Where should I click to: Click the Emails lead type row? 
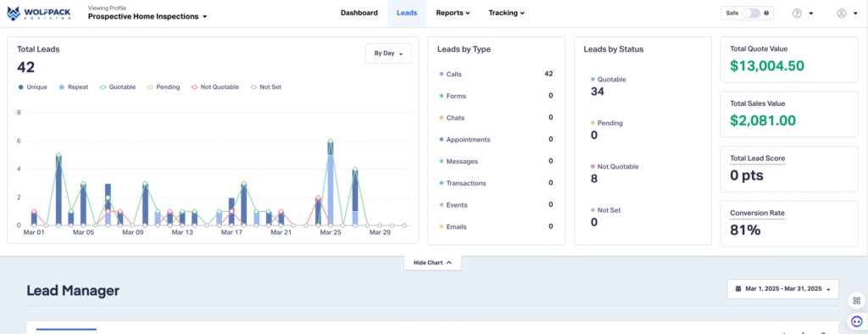pos(495,226)
